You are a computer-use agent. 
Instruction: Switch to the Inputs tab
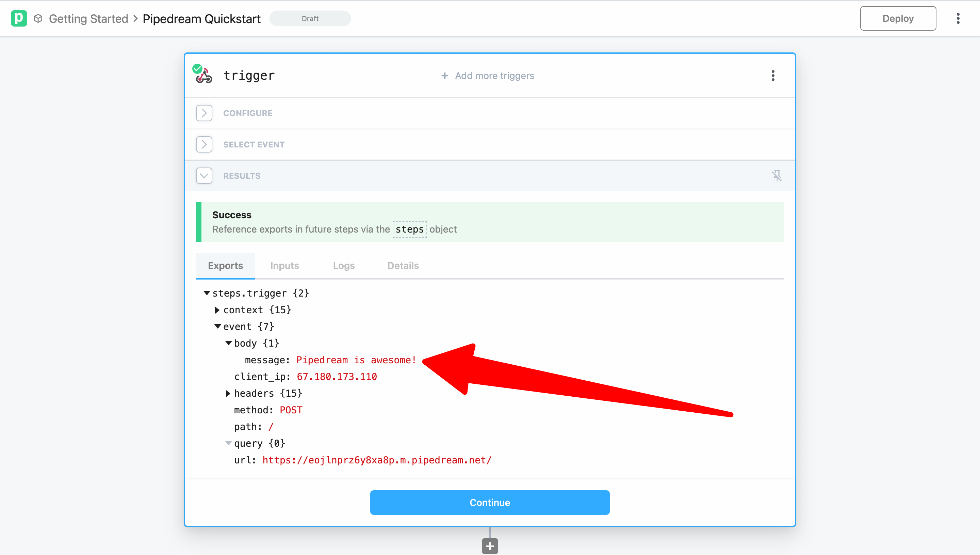[x=284, y=266]
